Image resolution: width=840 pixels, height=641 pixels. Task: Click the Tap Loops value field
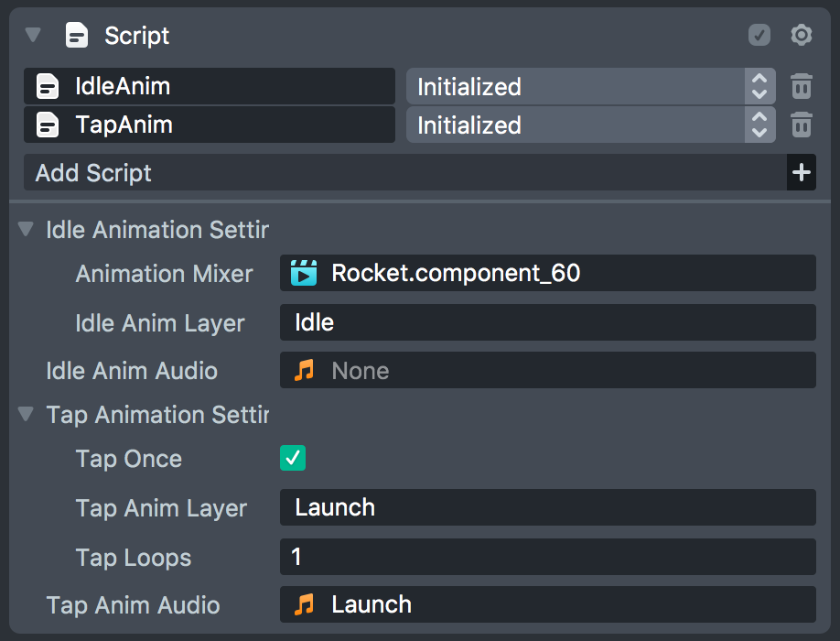[547, 557]
